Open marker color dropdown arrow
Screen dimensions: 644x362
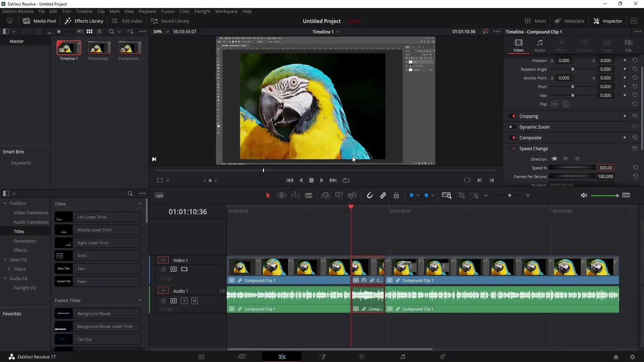433,195
